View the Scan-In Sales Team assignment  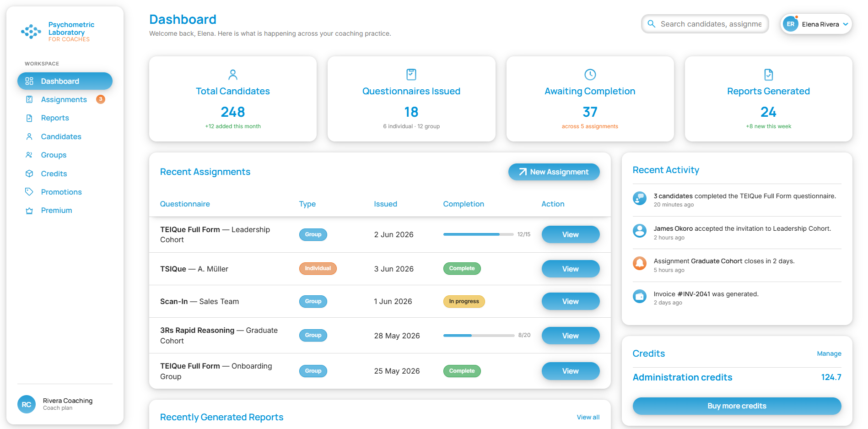571,301
